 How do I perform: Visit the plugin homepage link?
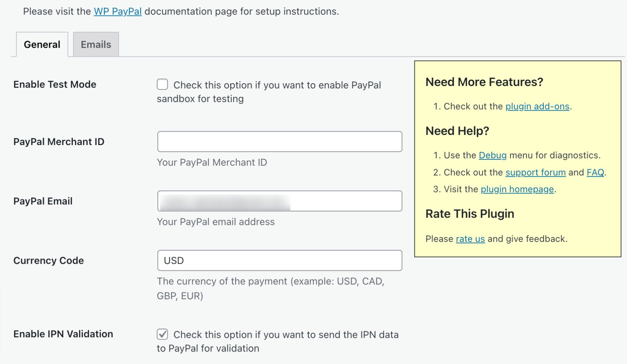click(517, 189)
